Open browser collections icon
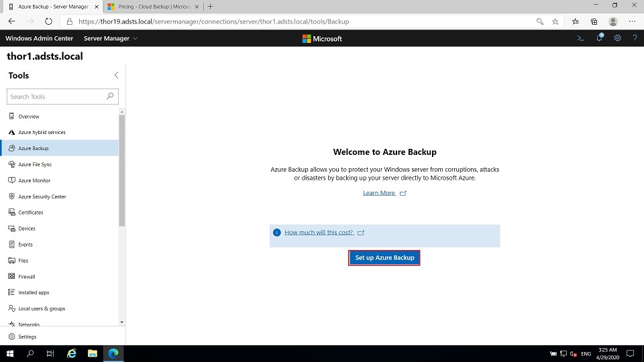 coord(594,21)
